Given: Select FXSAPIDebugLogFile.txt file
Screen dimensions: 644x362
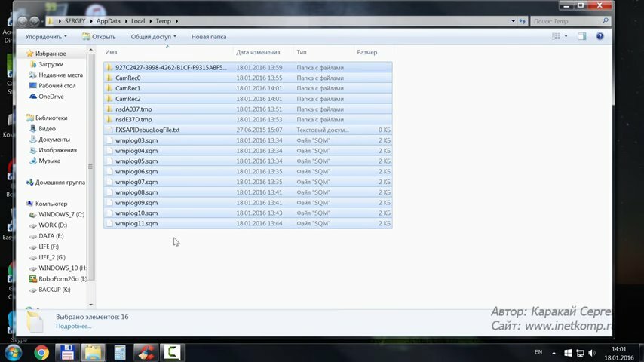Looking at the screenshot, I should tap(248, 130).
